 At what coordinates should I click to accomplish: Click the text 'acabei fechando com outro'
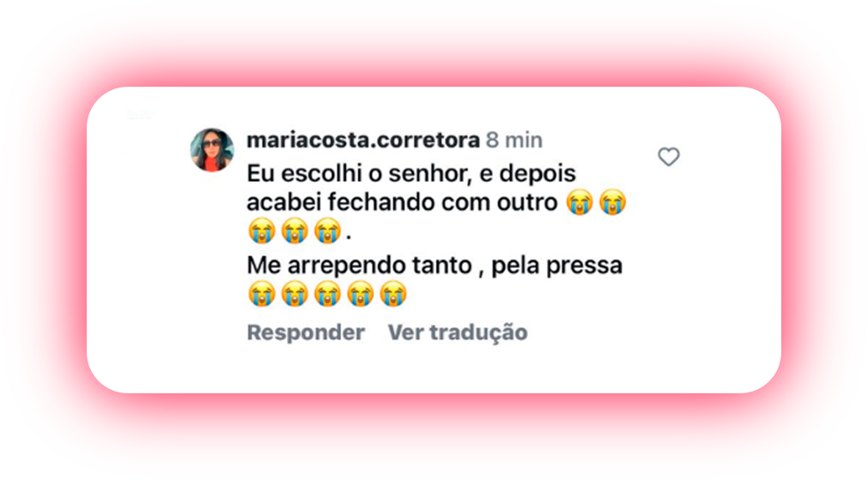point(402,203)
